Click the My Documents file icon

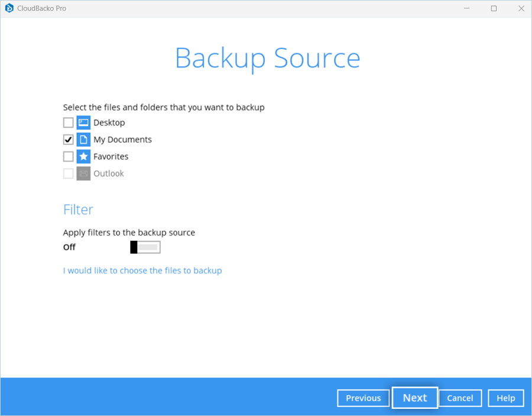point(83,140)
